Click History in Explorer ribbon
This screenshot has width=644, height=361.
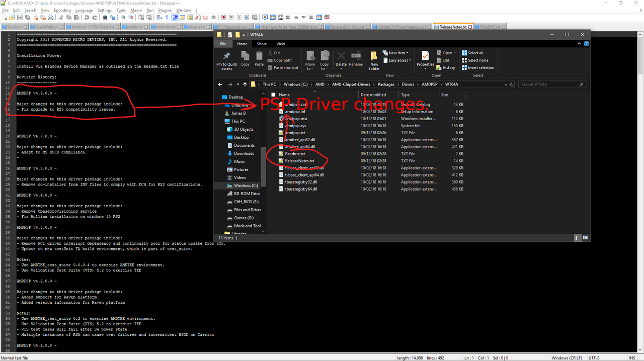445,67
